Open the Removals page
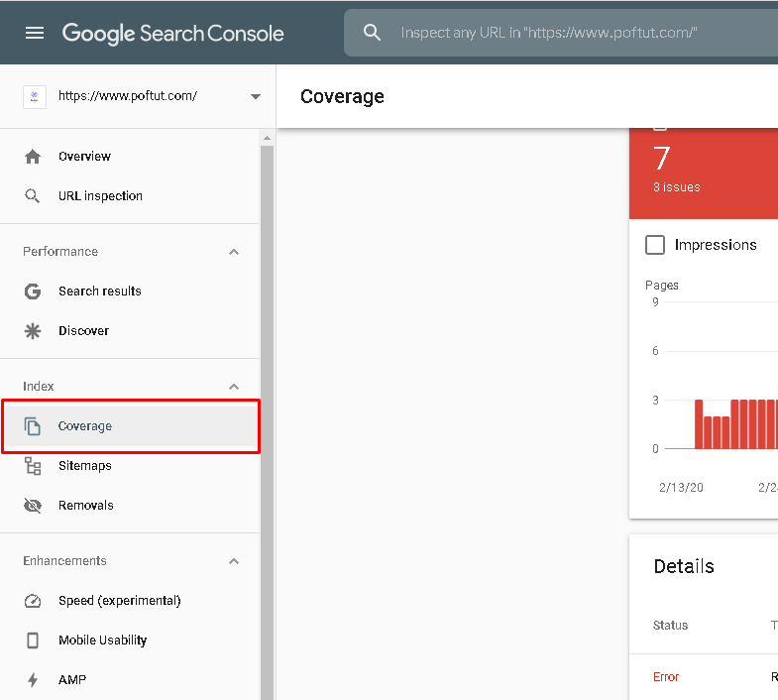Screen dimensions: 778x700 pyautogui.click(x=86, y=506)
